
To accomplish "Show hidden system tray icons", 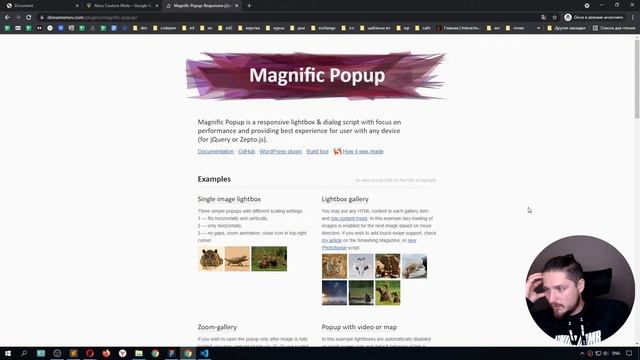I will pos(582,353).
